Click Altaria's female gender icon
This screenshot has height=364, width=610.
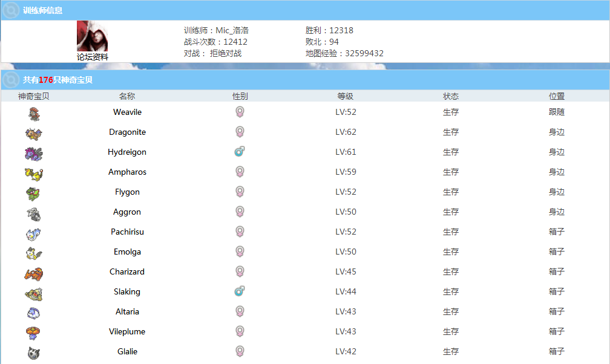coord(240,311)
